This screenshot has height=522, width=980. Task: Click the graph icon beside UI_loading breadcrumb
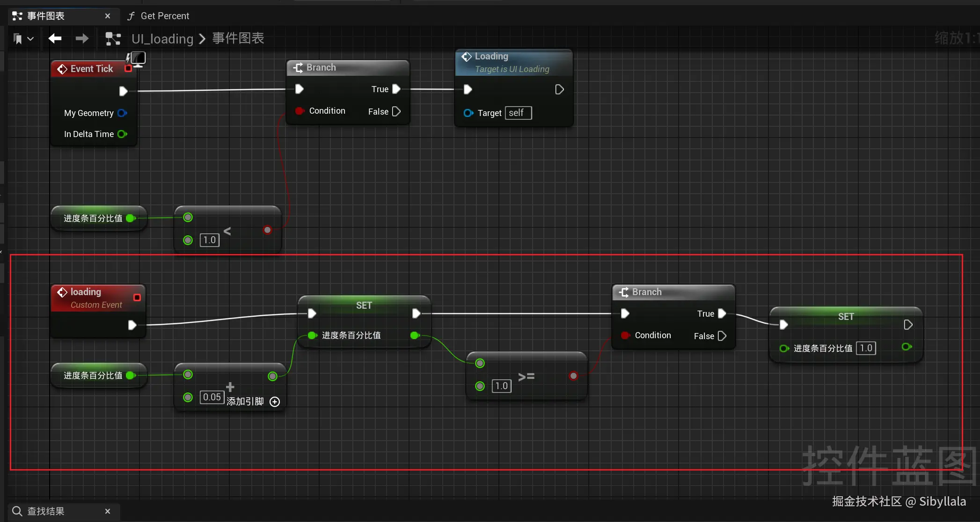click(113, 38)
